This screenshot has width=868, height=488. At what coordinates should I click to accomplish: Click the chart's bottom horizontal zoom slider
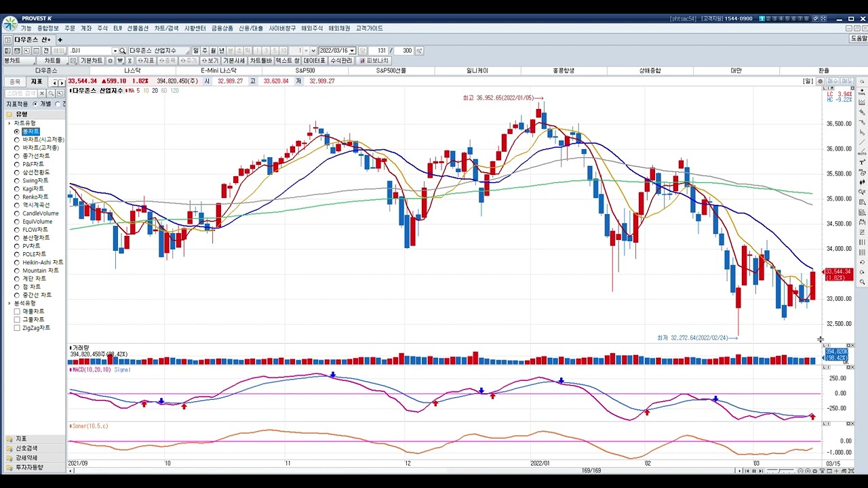pos(781,471)
